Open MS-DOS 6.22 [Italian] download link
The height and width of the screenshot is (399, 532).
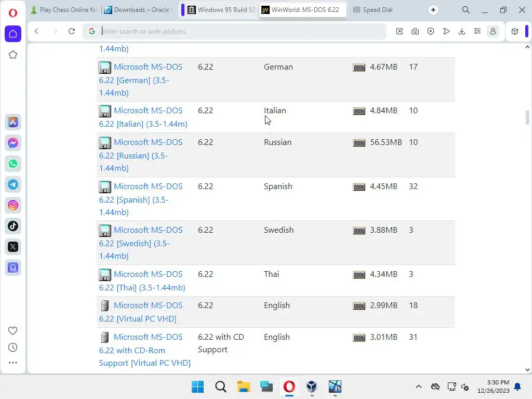pyautogui.click(x=143, y=117)
